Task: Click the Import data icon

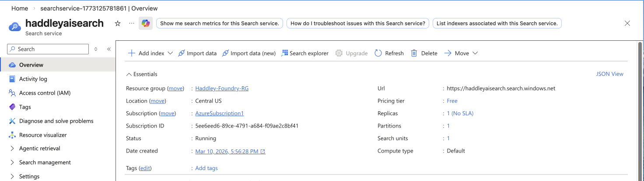Action: pos(182,53)
